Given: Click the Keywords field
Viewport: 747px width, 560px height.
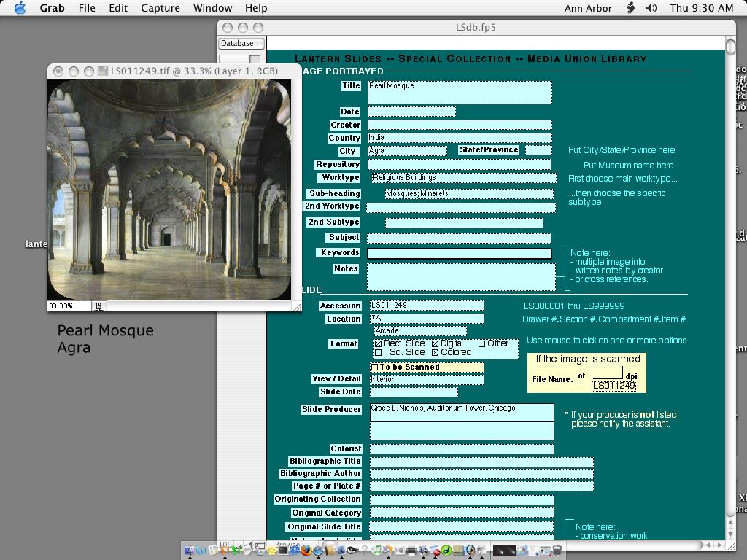Looking at the screenshot, I should 460,253.
